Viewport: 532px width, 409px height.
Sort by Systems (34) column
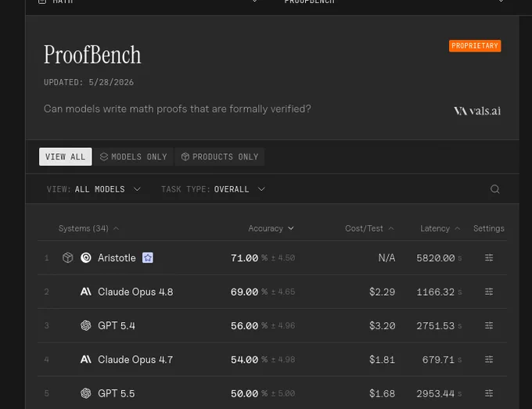[x=88, y=228]
